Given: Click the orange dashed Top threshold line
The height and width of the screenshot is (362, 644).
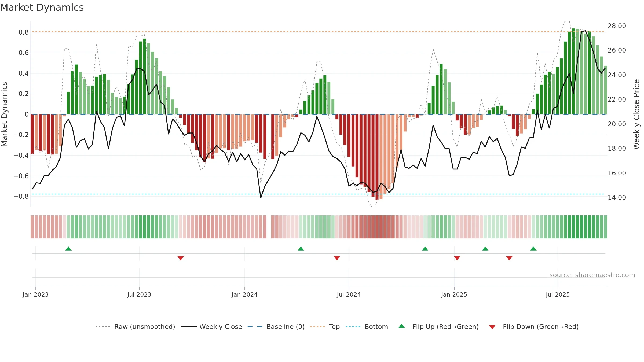Looking at the screenshot, I should pyautogui.click(x=318, y=32).
